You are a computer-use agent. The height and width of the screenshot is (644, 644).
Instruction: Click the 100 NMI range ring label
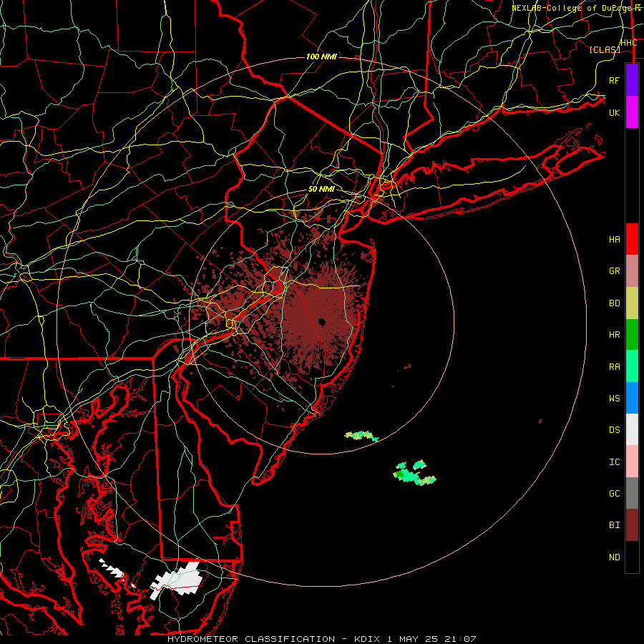pos(321,57)
